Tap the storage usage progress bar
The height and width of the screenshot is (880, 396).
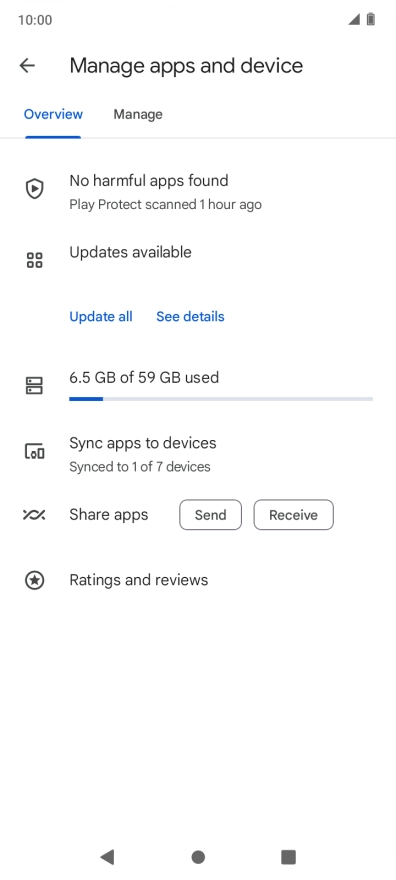click(221, 399)
